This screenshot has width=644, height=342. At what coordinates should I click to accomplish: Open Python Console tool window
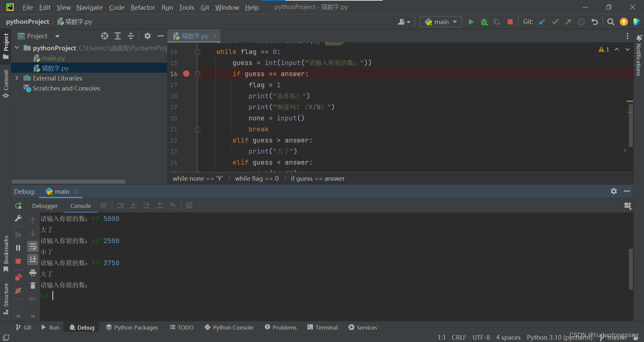229,327
